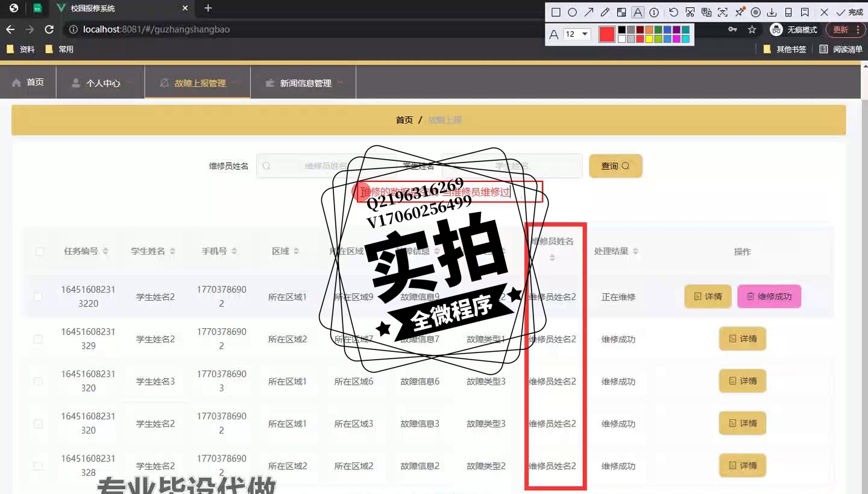Open the 资料 bookmark folder
The height and width of the screenshot is (494, 868).
click(x=20, y=49)
